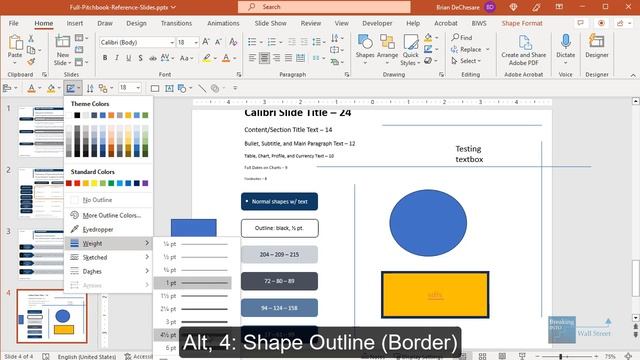Align text left
Screen dimensions: 640x360
click(252, 58)
